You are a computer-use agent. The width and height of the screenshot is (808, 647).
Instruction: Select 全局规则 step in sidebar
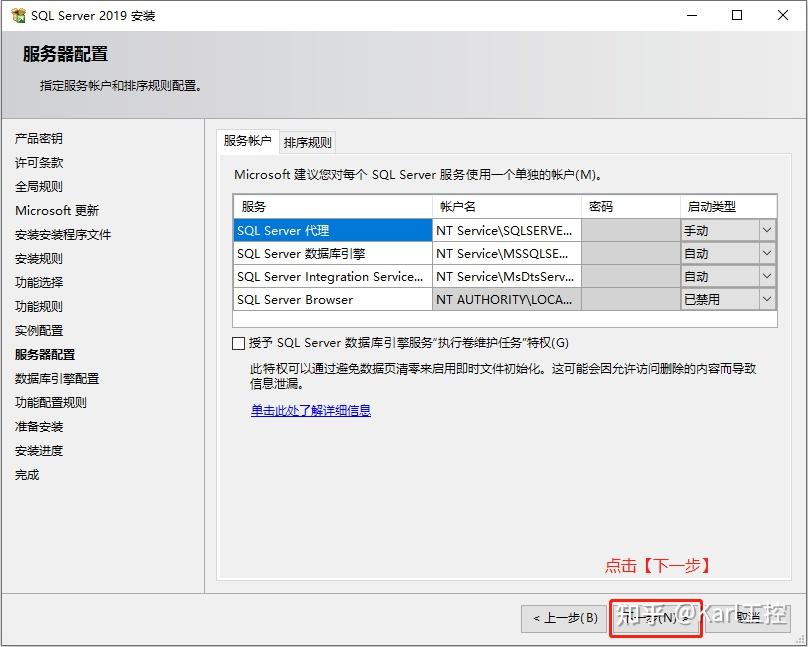[x=39, y=186]
